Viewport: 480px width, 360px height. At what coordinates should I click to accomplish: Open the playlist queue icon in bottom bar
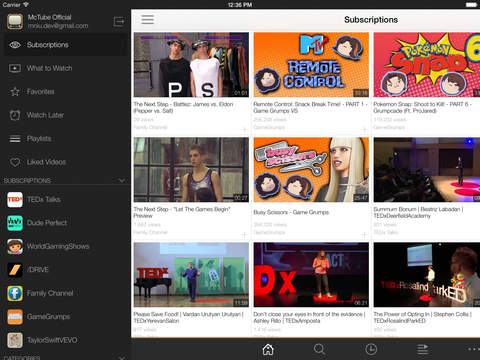[x=423, y=349]
